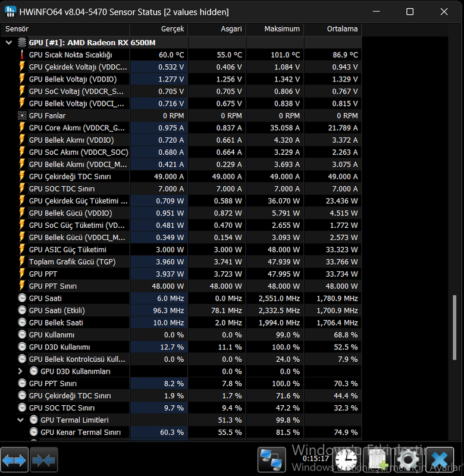
Task: Click the 23.436 W average core power value
Action: (x=341, y=201)
